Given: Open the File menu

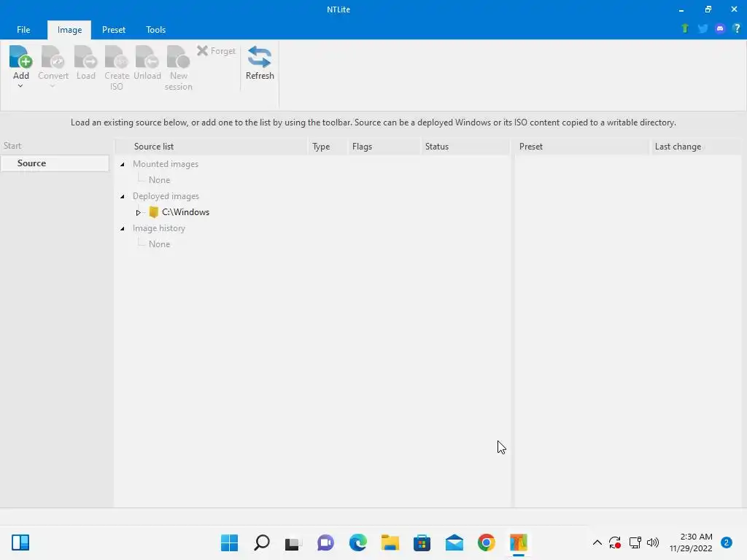Looking at the screenshot, I should [x=23, y=29].
